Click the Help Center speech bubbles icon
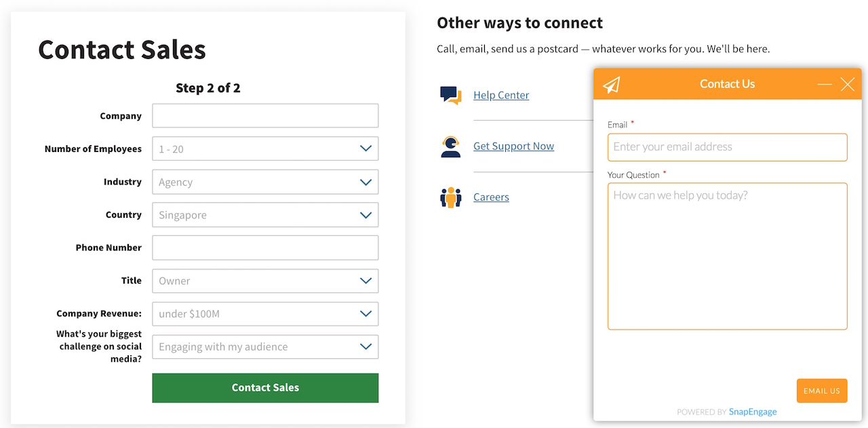The width and height of the screenshot is (868, 428). [x=450, y=96]
